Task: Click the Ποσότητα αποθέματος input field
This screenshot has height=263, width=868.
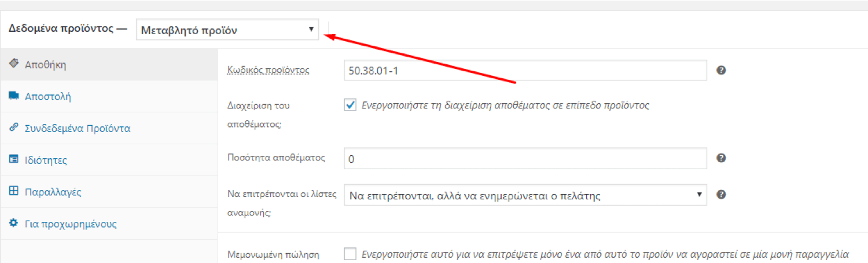Action: pyautogui.click(x=525, y=158)
